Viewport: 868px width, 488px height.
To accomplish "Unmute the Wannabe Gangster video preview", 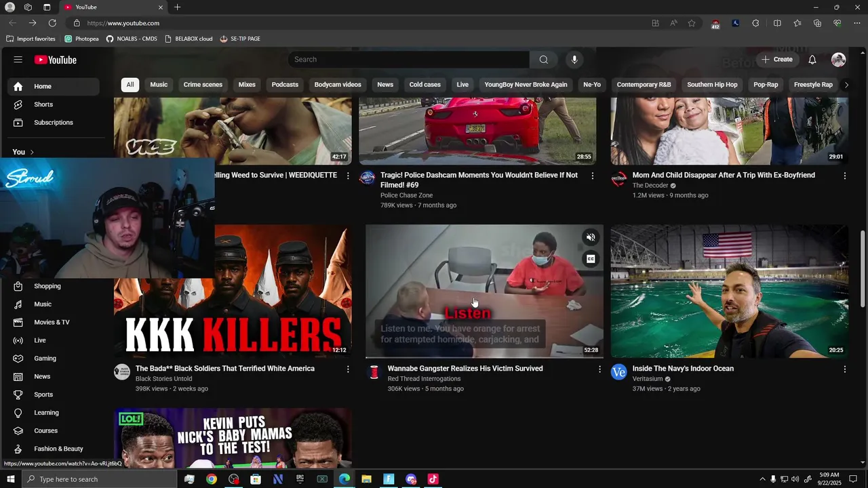I will point(591,237).
